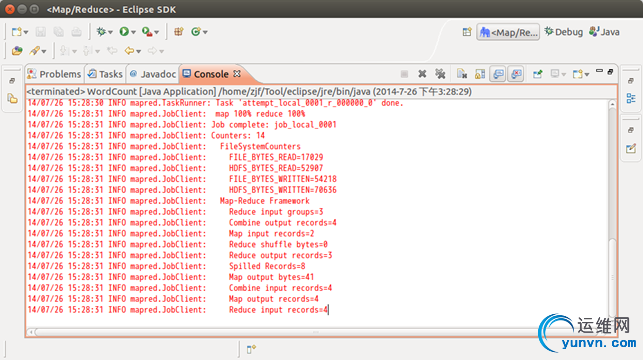Switch to the Java perspective
The height and width of the screenshot is (360, 643).
coord(604,32)
